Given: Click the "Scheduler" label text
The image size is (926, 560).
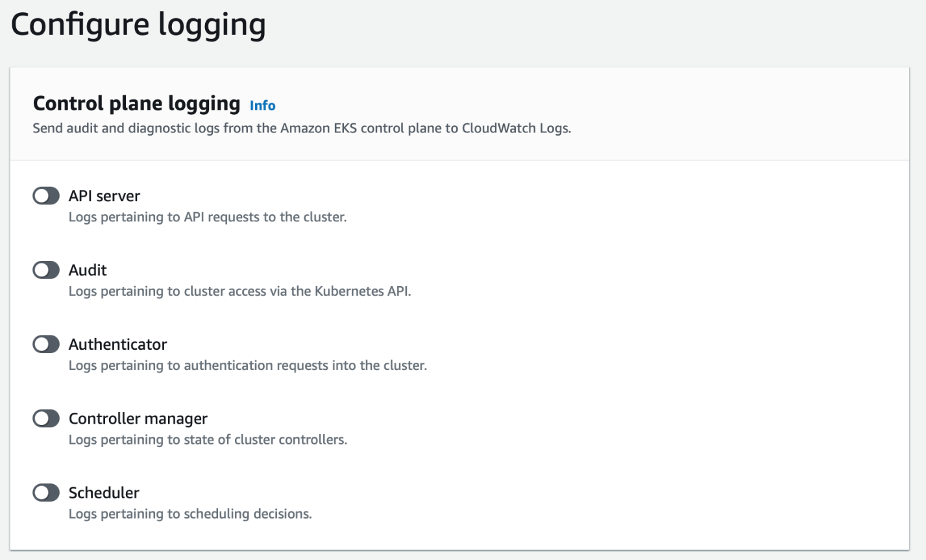Looking at the screenshot, I should pos(104,493).
